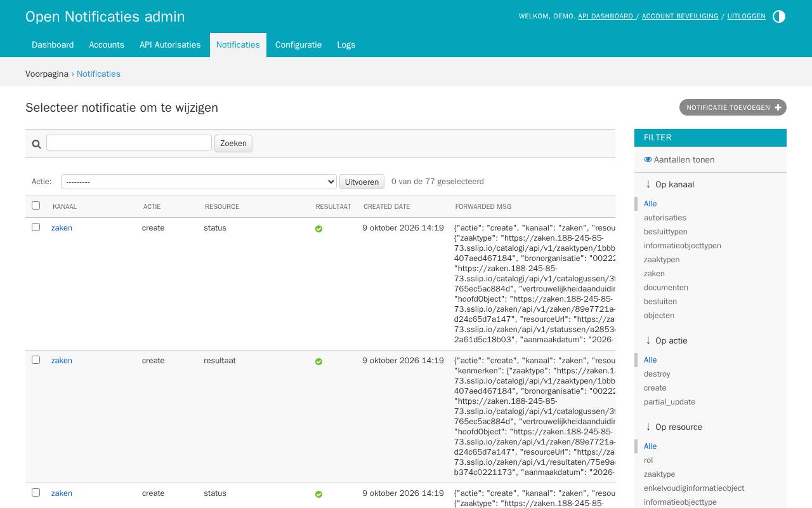Check the first zaken status row checkbox
The height and width of the screenshot is (508, 812).
tap(36, 227)
